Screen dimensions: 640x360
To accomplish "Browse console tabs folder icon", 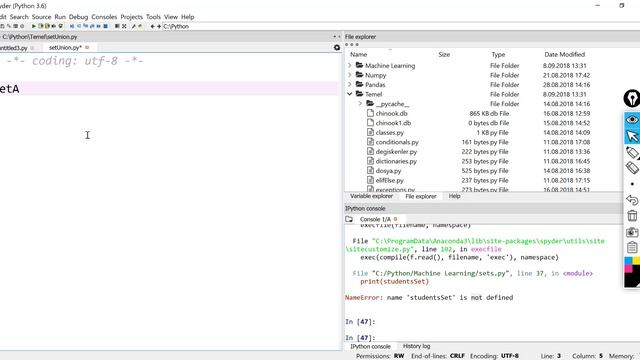I will pyautogui.click(x=349, y=219).
